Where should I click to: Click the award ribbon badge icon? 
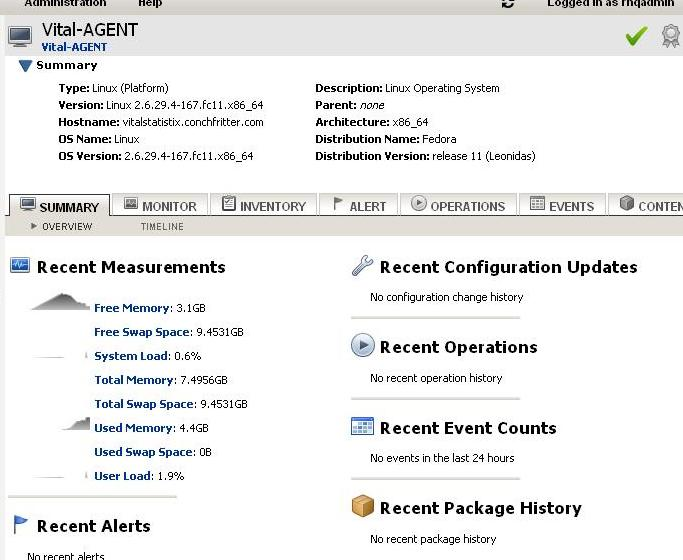[671, 36]
